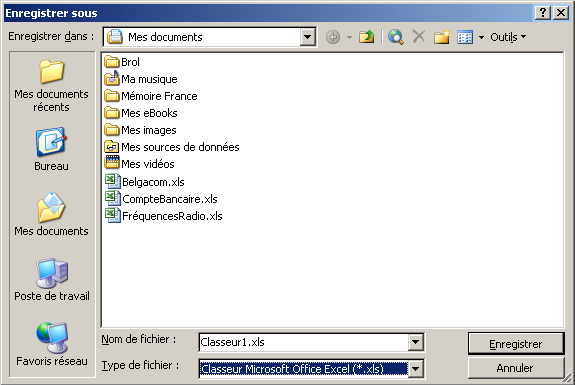Click the FréquencesRadio.xls Excel file icon
This screenshot has width=575, height=385.
coord(113,215)
